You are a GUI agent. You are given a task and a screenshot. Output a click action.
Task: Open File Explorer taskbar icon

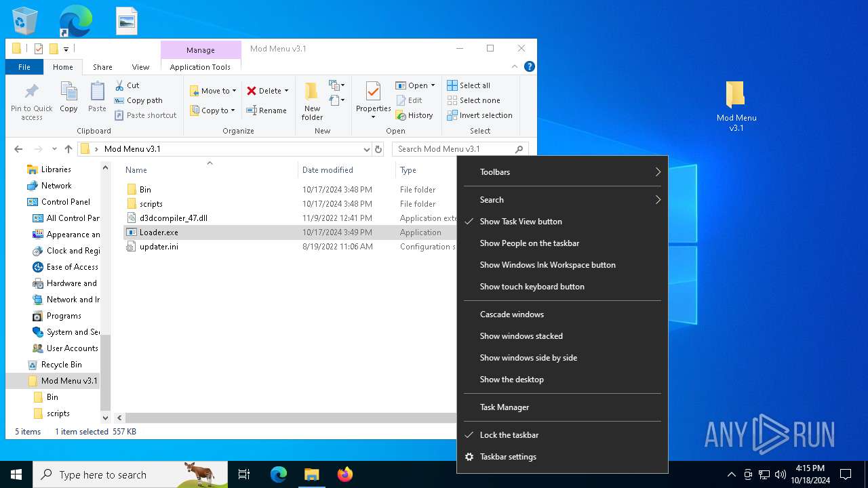(311, 474)
